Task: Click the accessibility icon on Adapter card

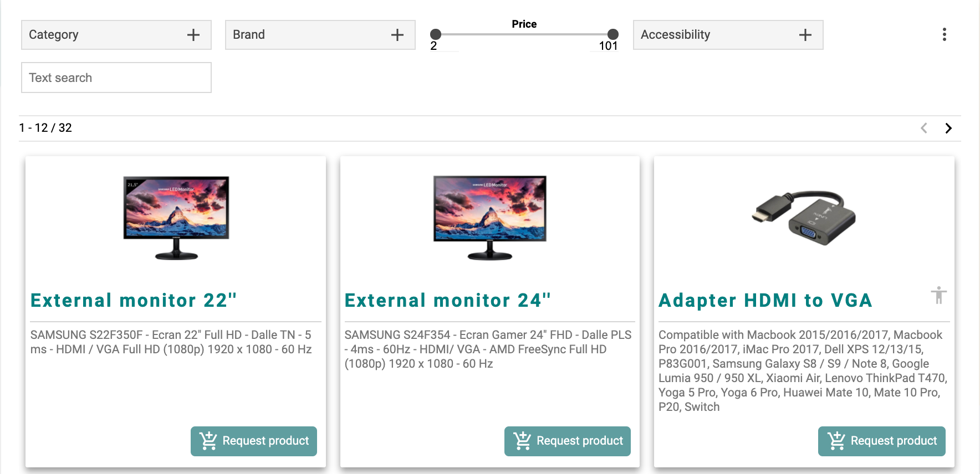Action: click(938, 295)
